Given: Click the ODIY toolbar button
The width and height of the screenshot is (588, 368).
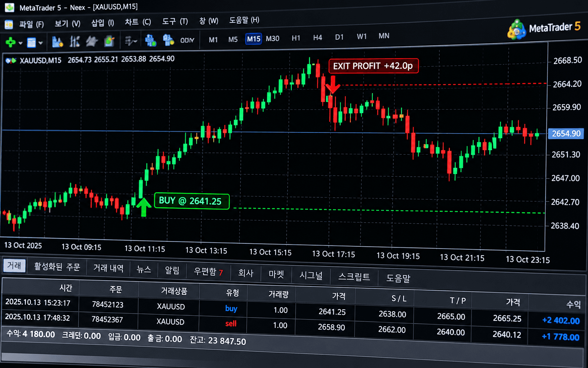Looking at the screenshot, I should point(187,40).
